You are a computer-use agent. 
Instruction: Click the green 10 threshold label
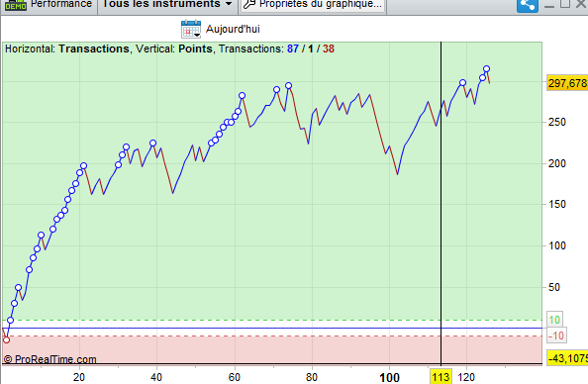click(x=554, y=320)
